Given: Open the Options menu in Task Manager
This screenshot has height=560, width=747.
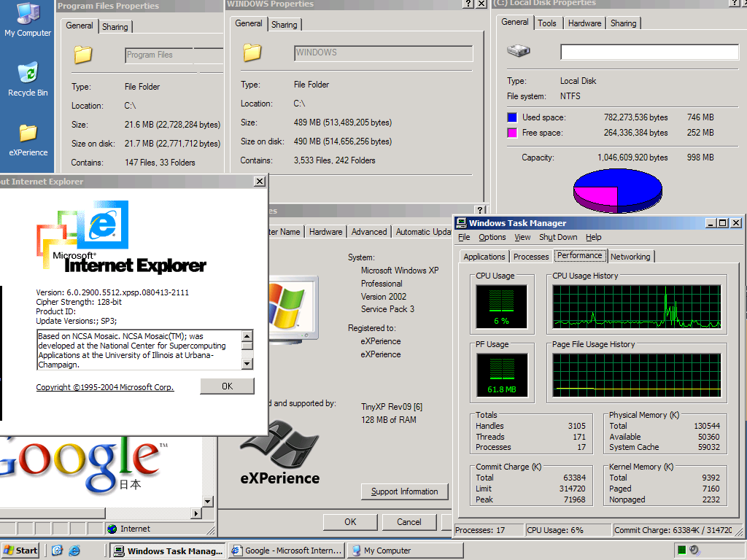Looking at the screenshot, I should coord(492,237).
